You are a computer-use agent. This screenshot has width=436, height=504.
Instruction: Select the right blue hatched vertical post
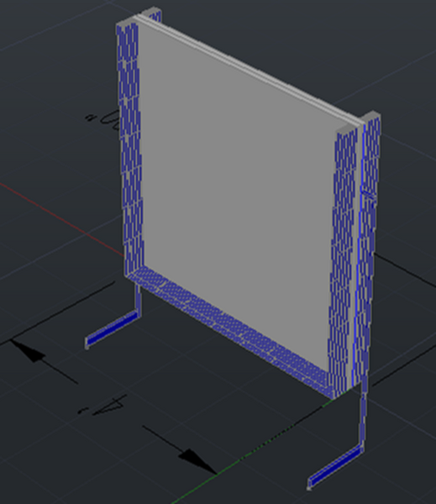point(370,250)
